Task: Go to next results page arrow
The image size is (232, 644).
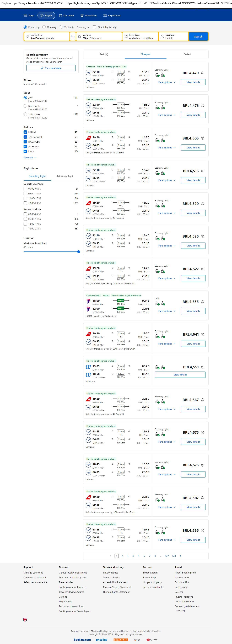Action: [x=181, y=556]
